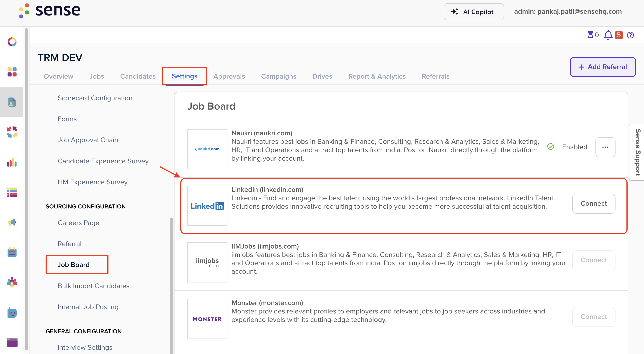Viewport: 644px width, 354px height.
Task: Click the Sense logo
Action: (49, 11)
